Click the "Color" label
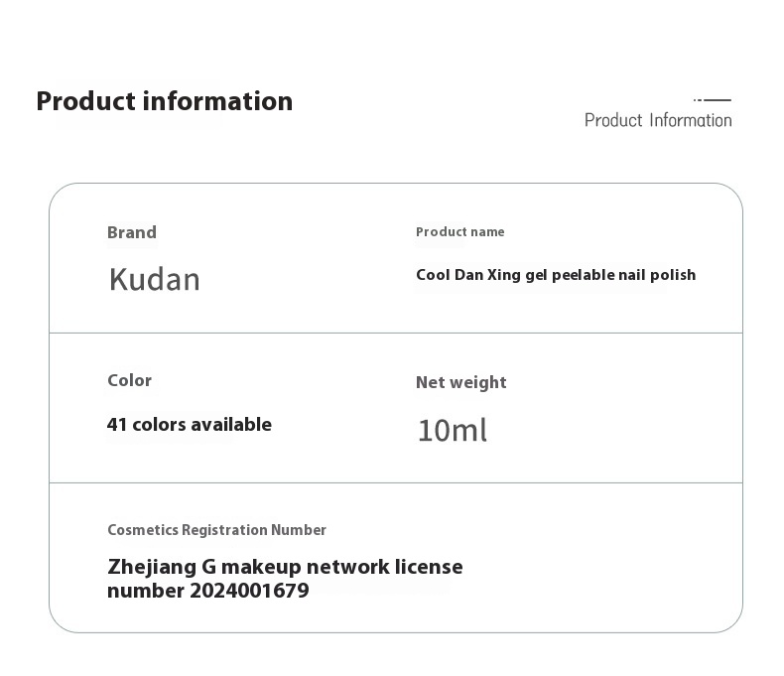 tap(129, 380)
